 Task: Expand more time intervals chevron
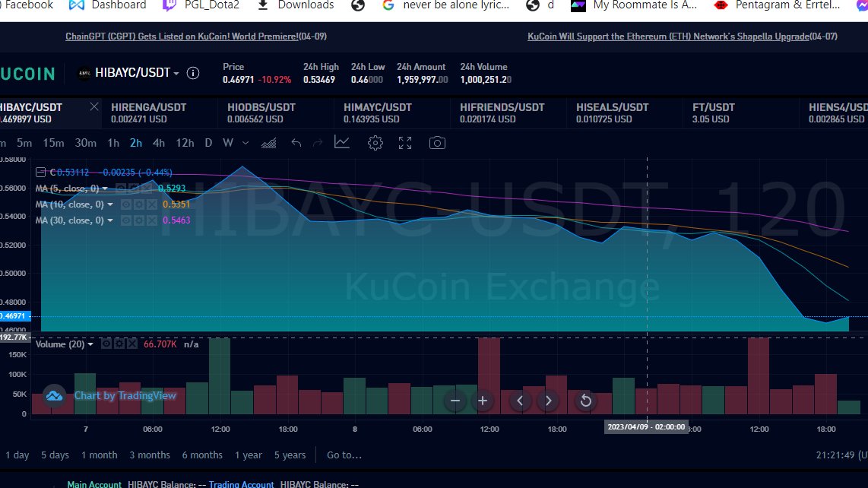[246, 143]
